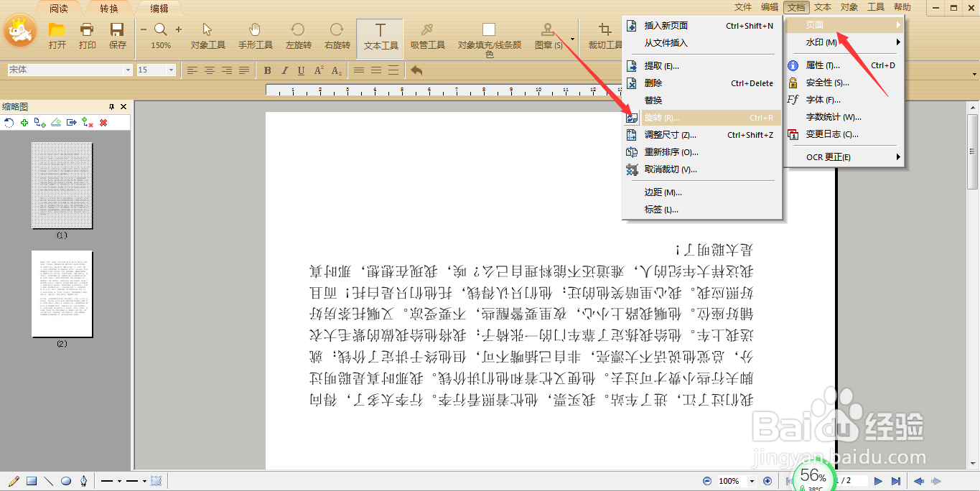980x491 pixels.
Task: Open the font size 15 dropdown
Action: (x=171, y=70)
